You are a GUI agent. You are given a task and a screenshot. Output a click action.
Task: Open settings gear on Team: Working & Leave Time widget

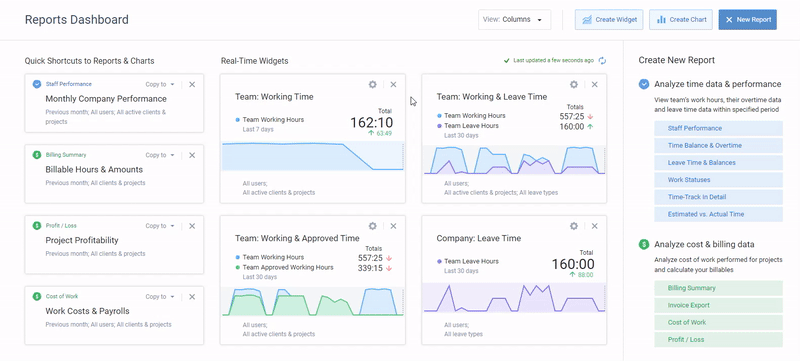[x=574, y=85]
